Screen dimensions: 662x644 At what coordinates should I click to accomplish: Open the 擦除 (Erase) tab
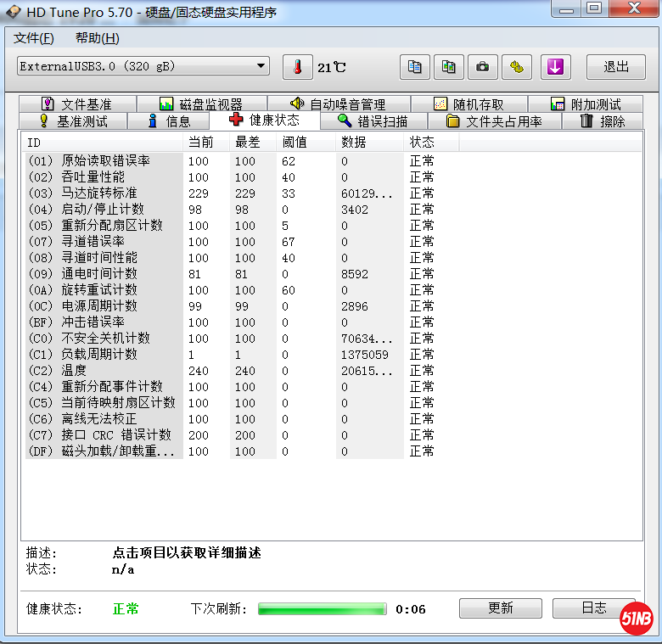pyautogui.click(x=603, y=121)
